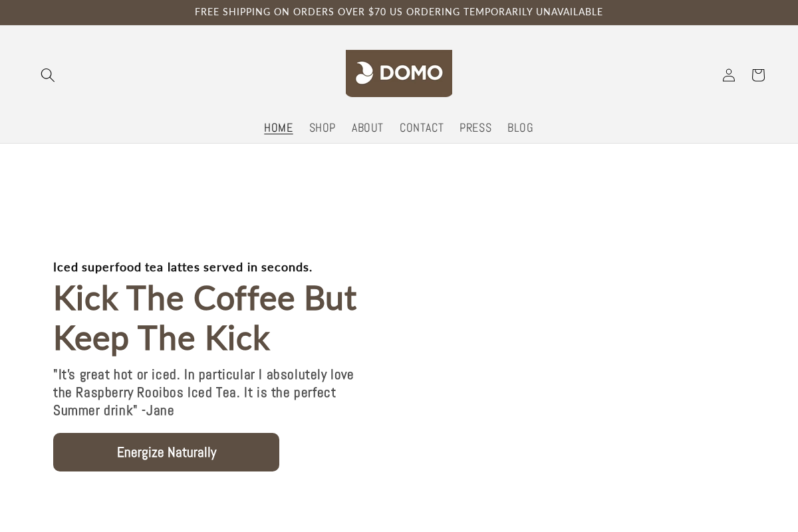Click the magnifying glass search icon
798x532 pixels.
click(x=47, y=75)
